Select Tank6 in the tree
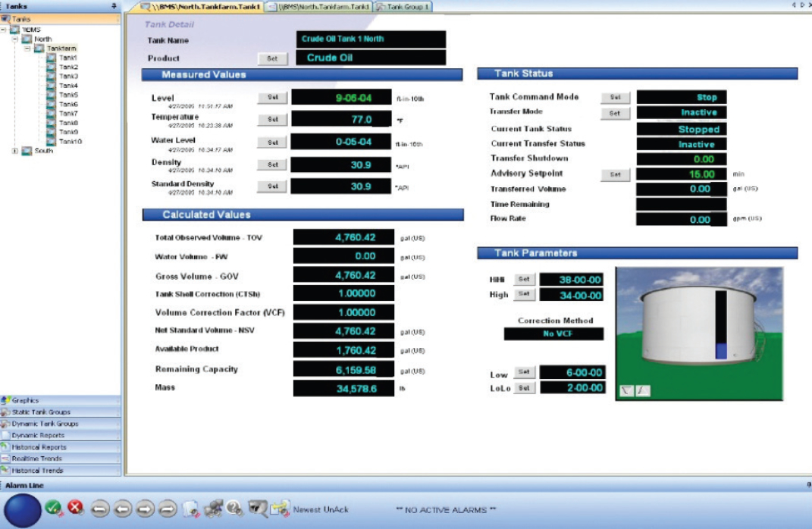Screen dimensions: 812x529 [68, 104]
